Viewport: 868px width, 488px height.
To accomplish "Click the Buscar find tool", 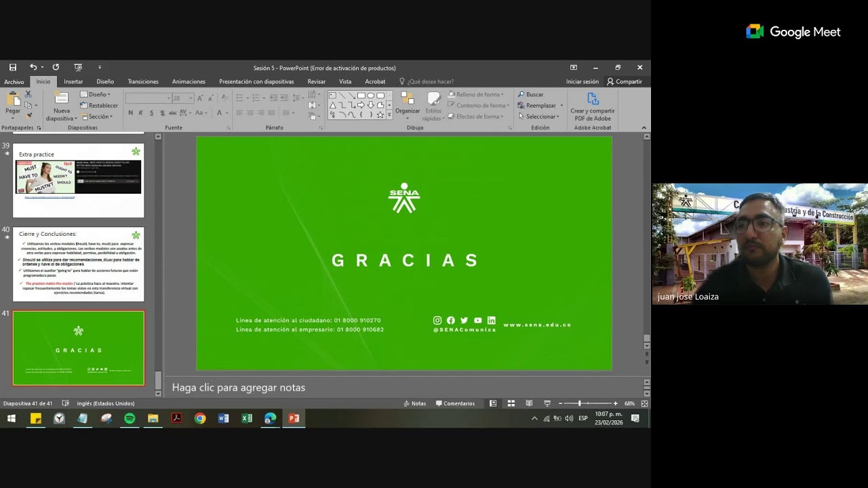I will click(531, 94).
